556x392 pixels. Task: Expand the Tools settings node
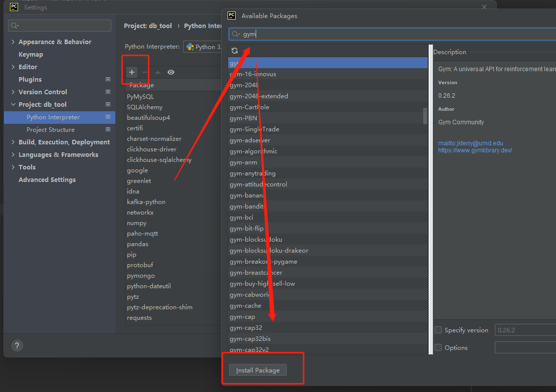click(13, 167)
